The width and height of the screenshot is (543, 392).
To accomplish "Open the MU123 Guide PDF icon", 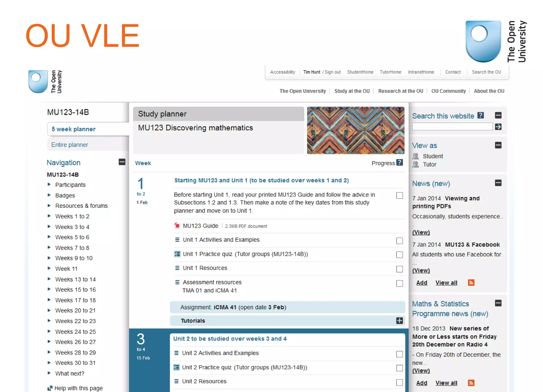I will click(x=177, y=226).
